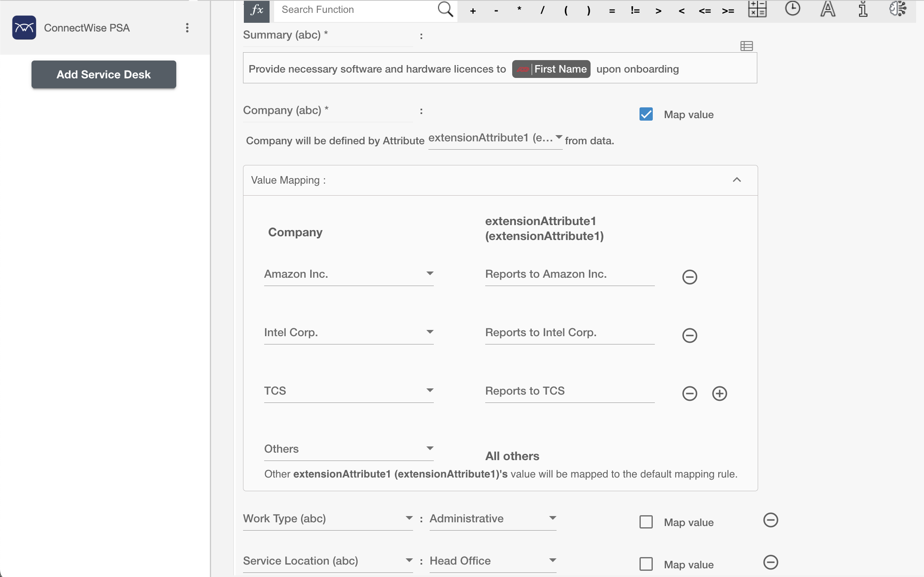Image resolution: width=924 pixels, height=577 pixels.
Task: Open the AI brain functions icon
Action: [898, 8]
